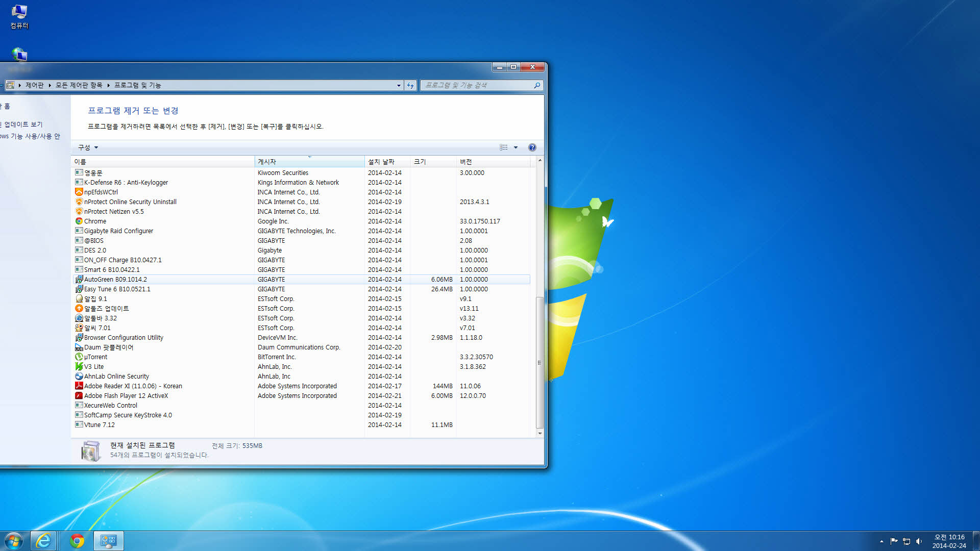The width and height of the screenshot is (980, 551).
Task: Open Google Chrome from taskbar
Action: [77, 541]
